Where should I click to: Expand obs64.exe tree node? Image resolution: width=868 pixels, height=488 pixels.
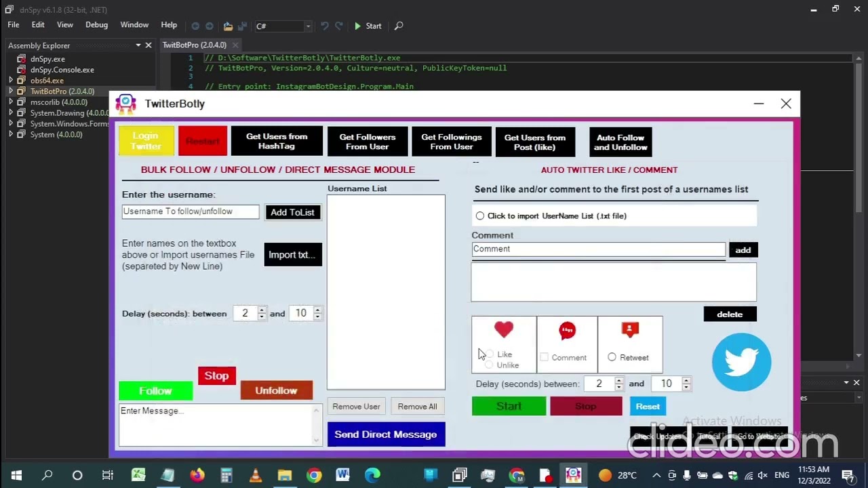tap(11, 81)
